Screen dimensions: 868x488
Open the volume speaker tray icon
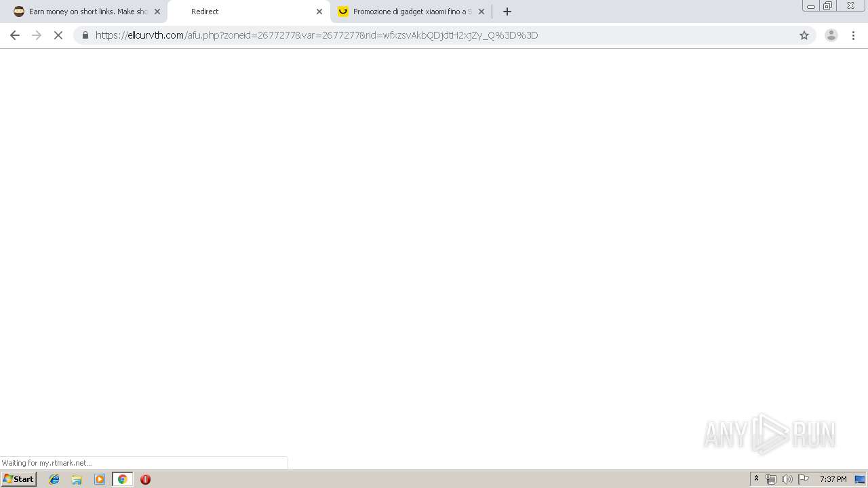pyautogui.click(x=787, y=479)
